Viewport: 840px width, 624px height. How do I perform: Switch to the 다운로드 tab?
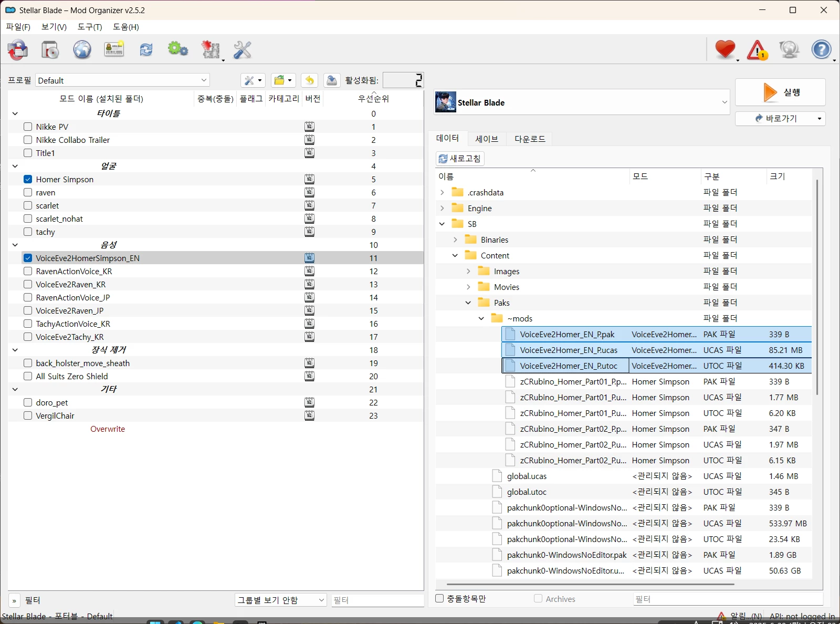coord(530,139)
